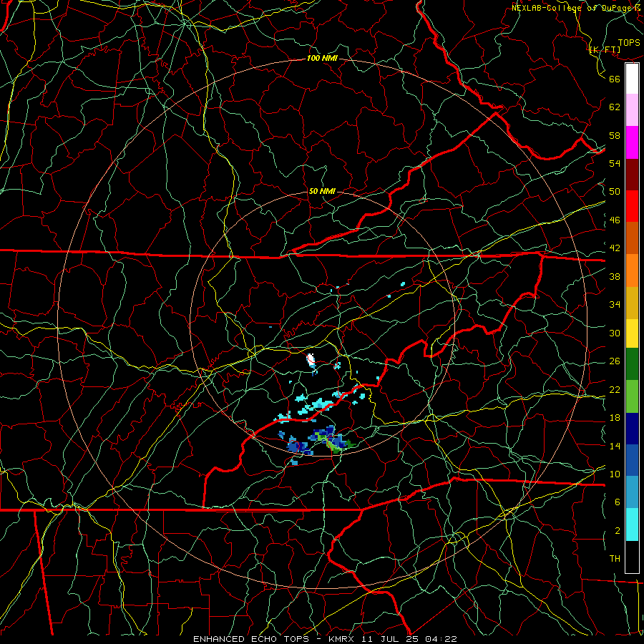644x644 pixels.
Task: Click the 18 legend value
Action: (615, 418)
